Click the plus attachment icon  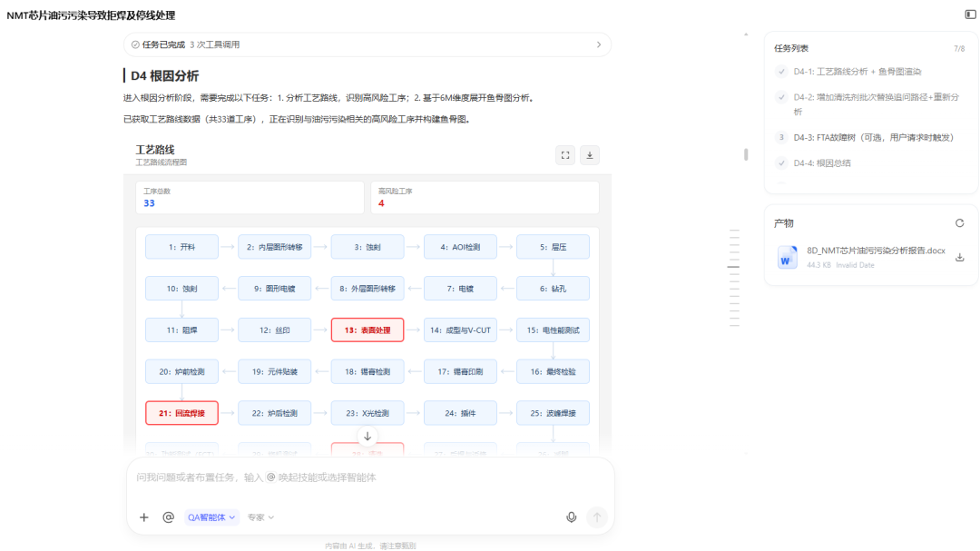point(143,517)
